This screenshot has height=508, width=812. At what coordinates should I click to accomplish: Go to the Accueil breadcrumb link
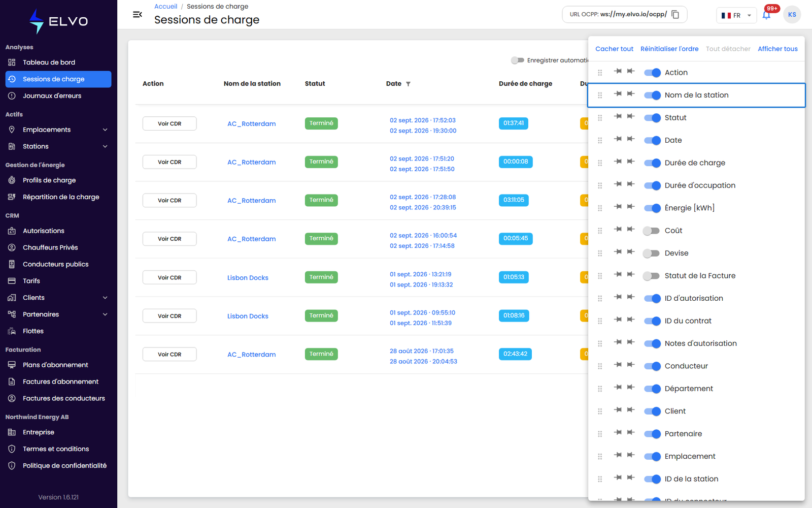coord(165,7)
